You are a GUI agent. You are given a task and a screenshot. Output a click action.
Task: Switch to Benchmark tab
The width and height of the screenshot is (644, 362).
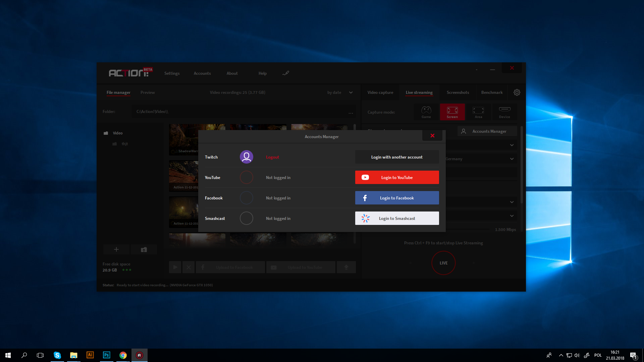(x=492, y=93)
